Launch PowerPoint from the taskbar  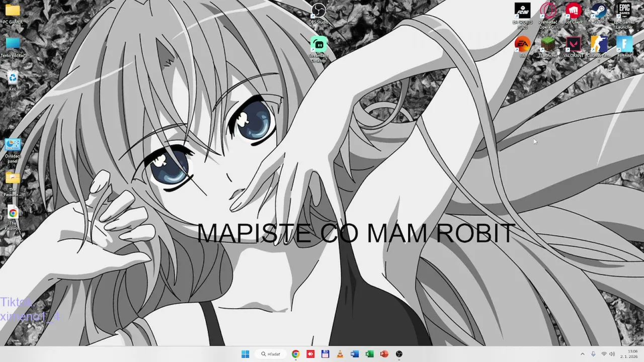[384, 354]
